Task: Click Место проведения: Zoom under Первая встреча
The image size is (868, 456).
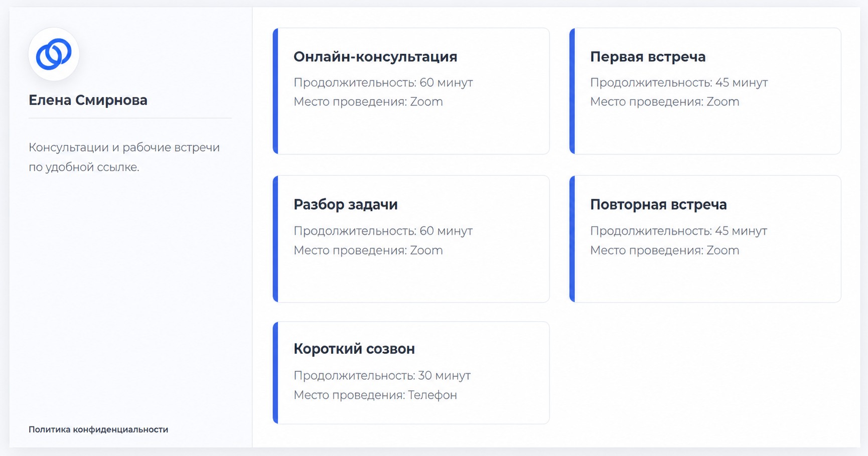Action: [x=665, y=102]
